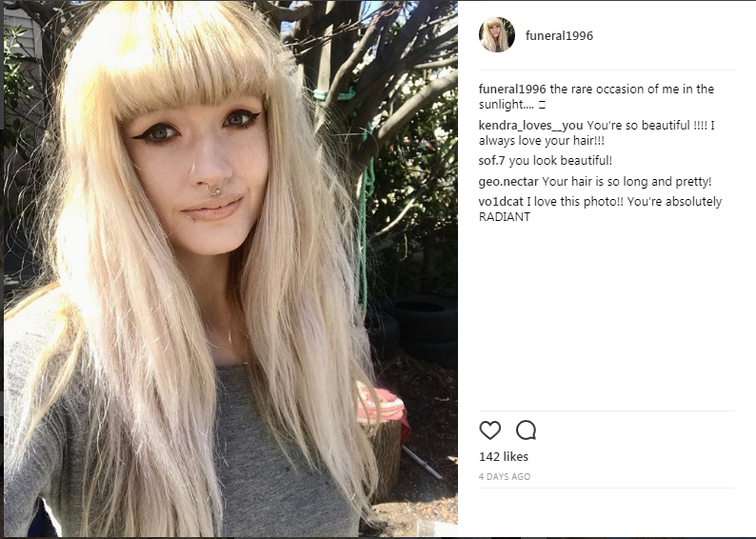The image size is (756, 539).
Task: Click funeral1996 username in the caption
Action: [x=512, y=90]
